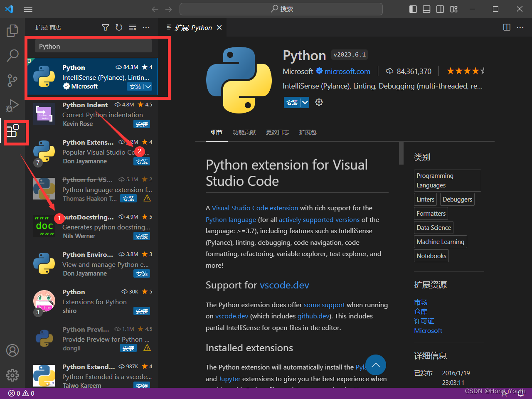Click the Programming Languages category tag
This screenshot has height=399, width=532.
pyautogui.click(x=448, y=180)
